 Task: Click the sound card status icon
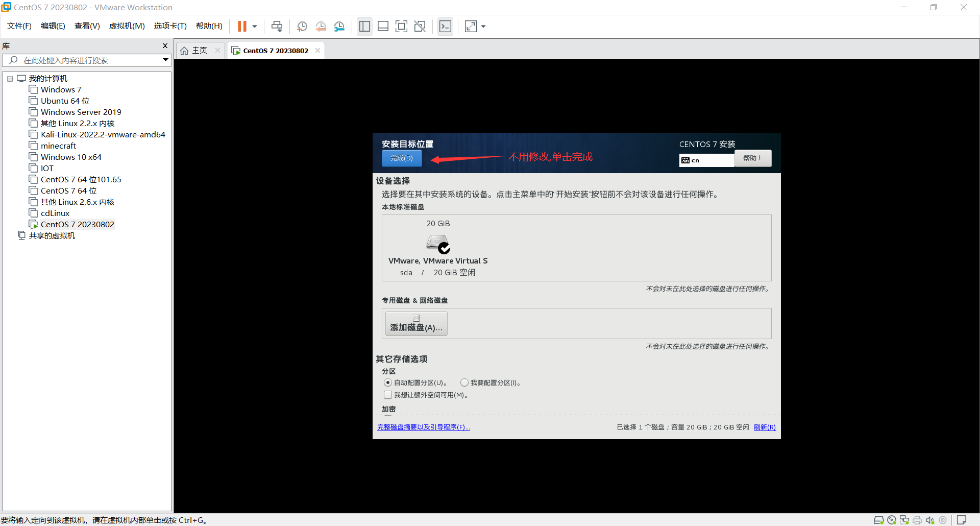(x=930, y=520)
